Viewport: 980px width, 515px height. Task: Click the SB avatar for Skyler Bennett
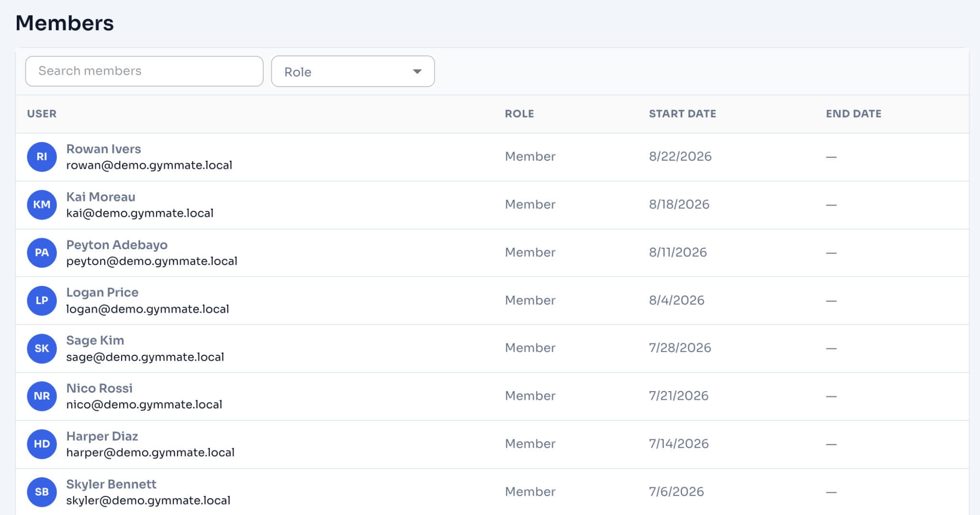tap(42, 492)
